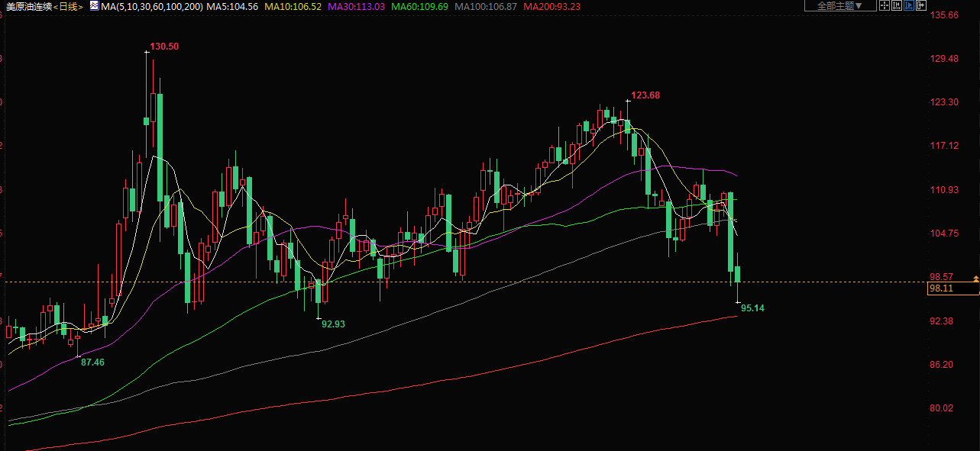Select the green MA60:109.69 label

(x=419, y=6)
